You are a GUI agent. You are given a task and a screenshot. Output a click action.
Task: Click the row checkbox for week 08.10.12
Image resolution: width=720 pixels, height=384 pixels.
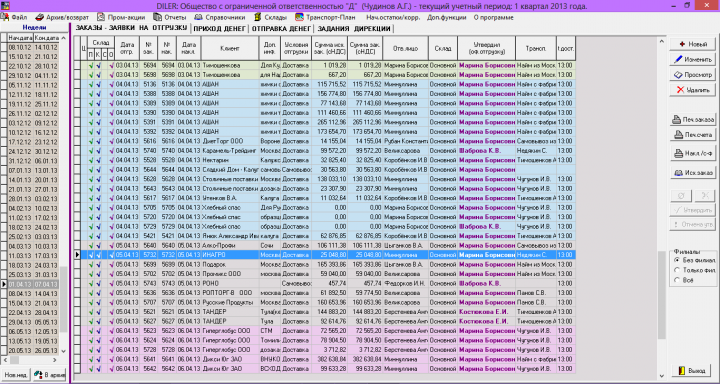4,47
